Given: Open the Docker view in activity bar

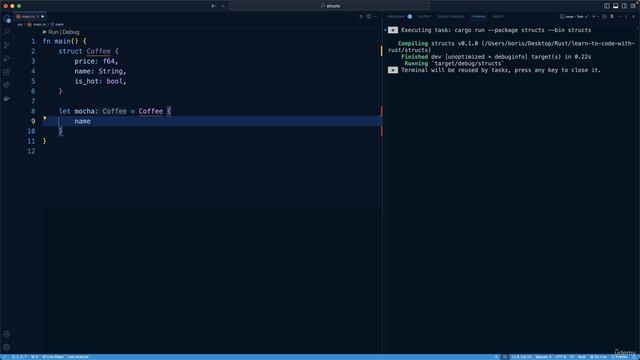Looking at the screenshot, I should coord(7,98).
